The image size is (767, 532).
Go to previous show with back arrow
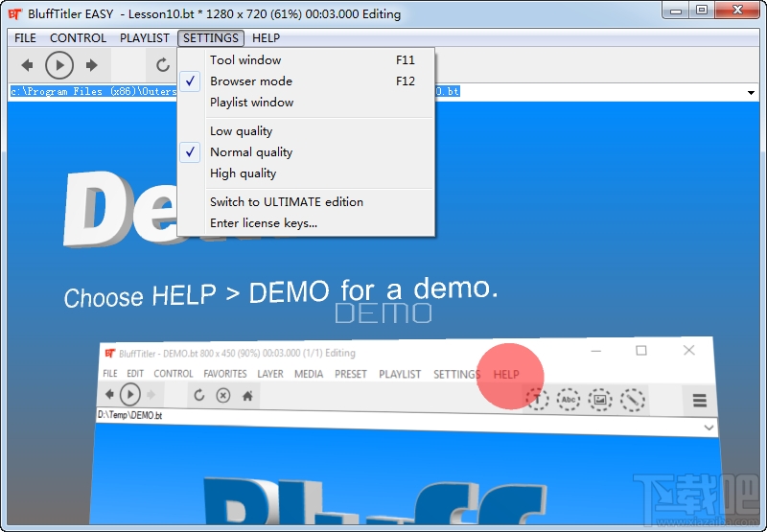click(x=28, y=65)
